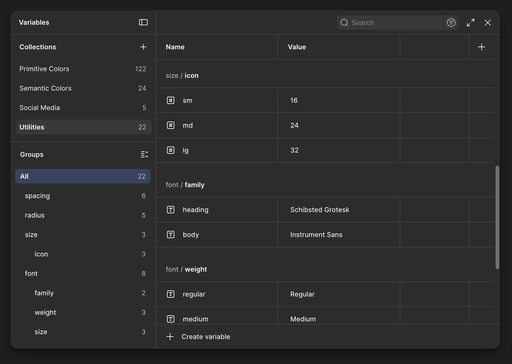Click the Groups section heading
Viewport: 512px width, 364px height.
click(32, 154)
